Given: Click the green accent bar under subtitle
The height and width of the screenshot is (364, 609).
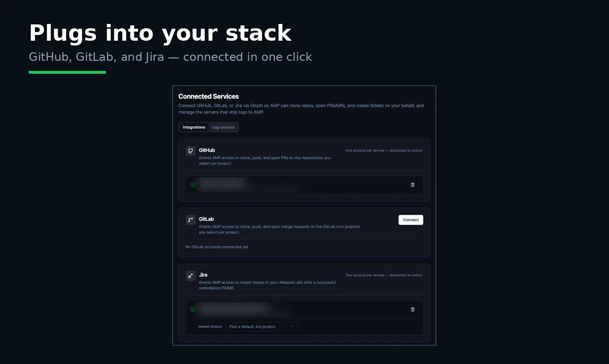Looking at the screenshot, I should coord(67,72).
